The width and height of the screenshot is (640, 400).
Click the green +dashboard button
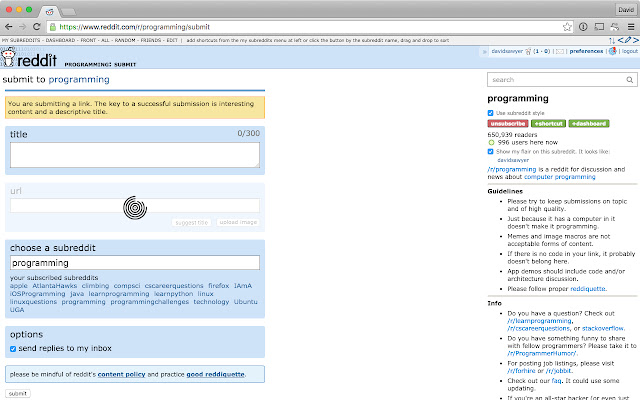point(589,124)
